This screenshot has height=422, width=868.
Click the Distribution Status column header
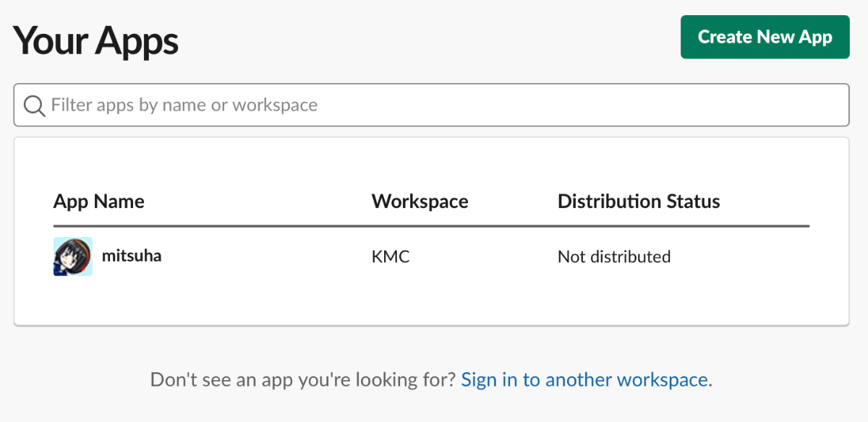(x=639, y=201)
